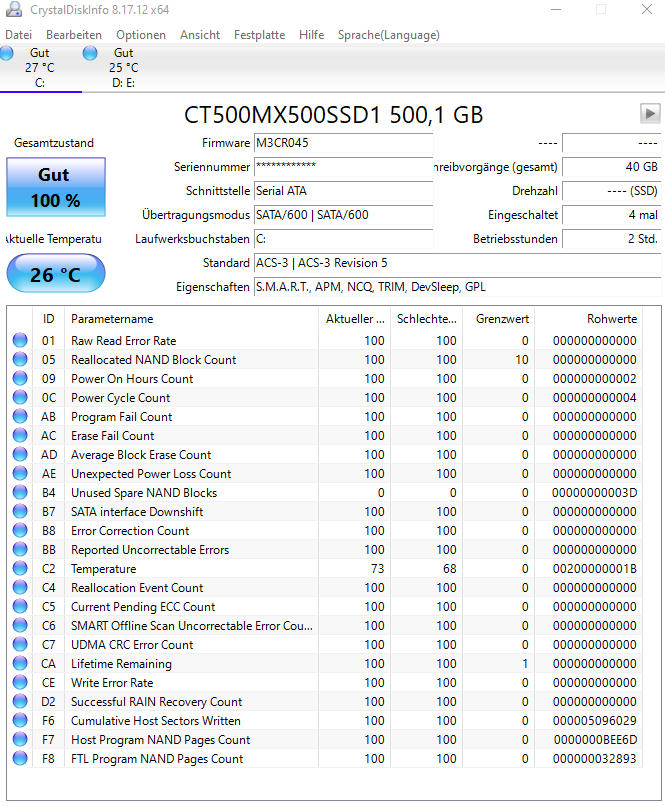This screenshot has width=665, height=806.
Task: Click status orb for Unexpected Power Loss Count
Action: click(20, 473)
